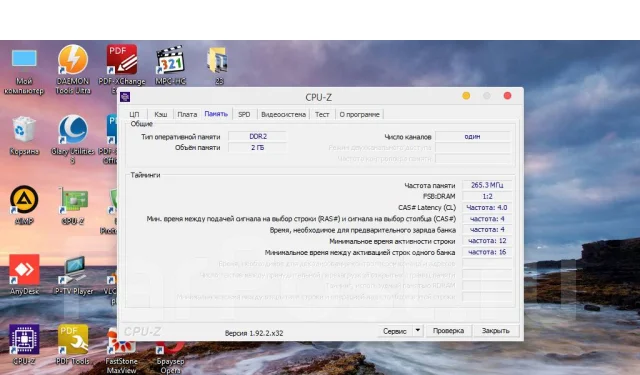
Task: Open the Плата tab
Action: click(x=187, y=114)
